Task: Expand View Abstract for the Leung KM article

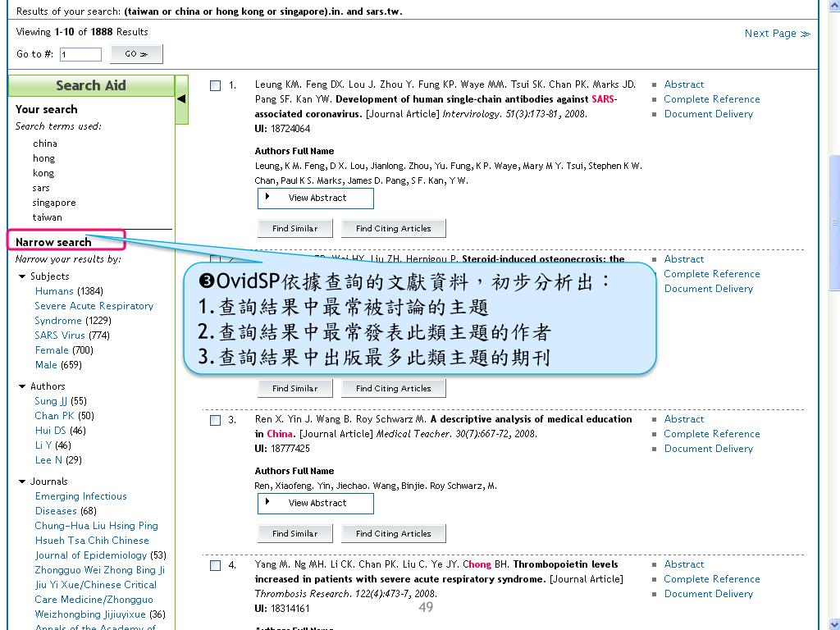Action: [x=316, y=199]
